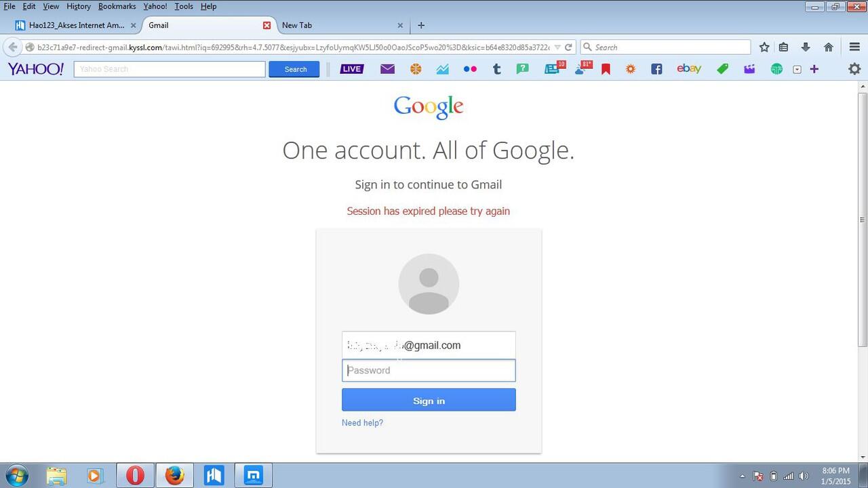Expand Yahoo toolbar overflow dropdown
The height and width of the screenshot is (488, 868).
coord(797,69)
